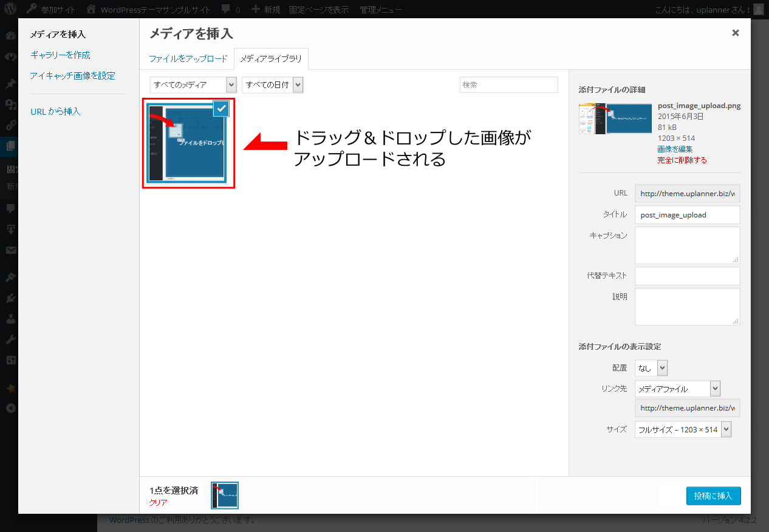Select ギャラリーを作成 in left menu
This screenshot has height=532, width=769.
click(60, 55)
